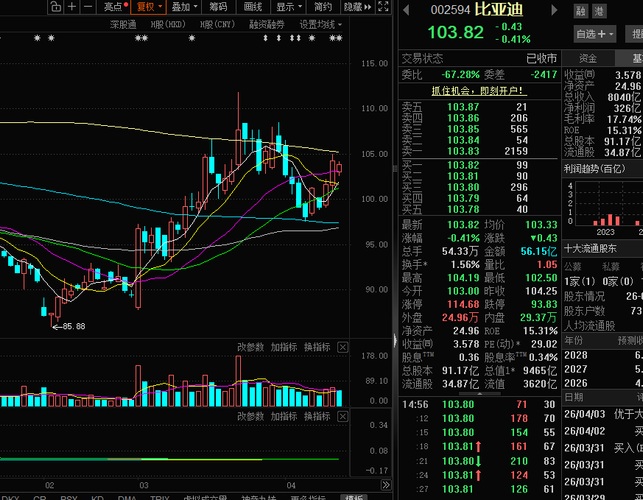Viewport: 643px width, 500px height.
Task: Click the stock code 002594
Action: click(450, 10)
